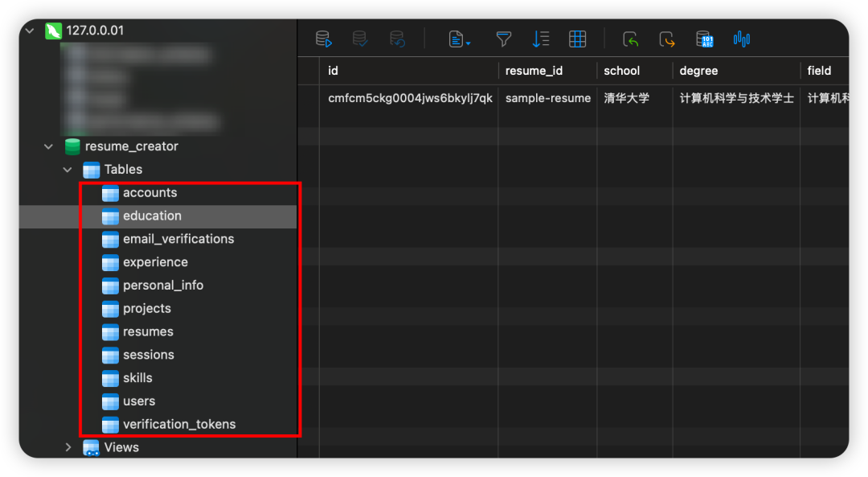The height and width of the screenshot is (477, 868).
Task: Click the Columns grid toolbar icon
Action: 577,39
